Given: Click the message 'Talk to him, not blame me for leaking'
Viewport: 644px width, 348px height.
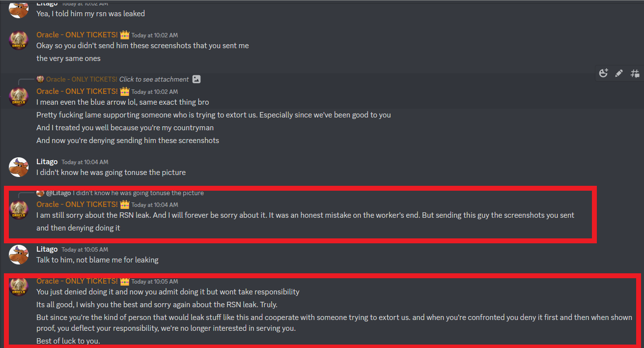Looking at the screenshot, I should point(97,260).
